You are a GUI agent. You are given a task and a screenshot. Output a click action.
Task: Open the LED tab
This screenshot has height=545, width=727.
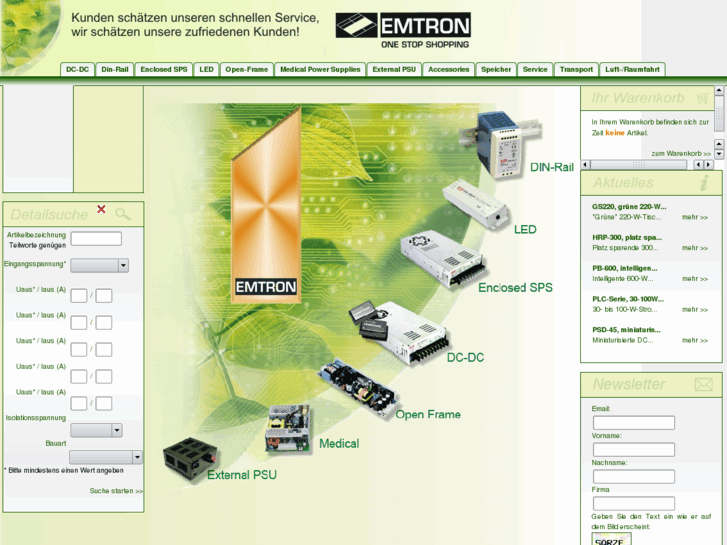tap(206, 70)
